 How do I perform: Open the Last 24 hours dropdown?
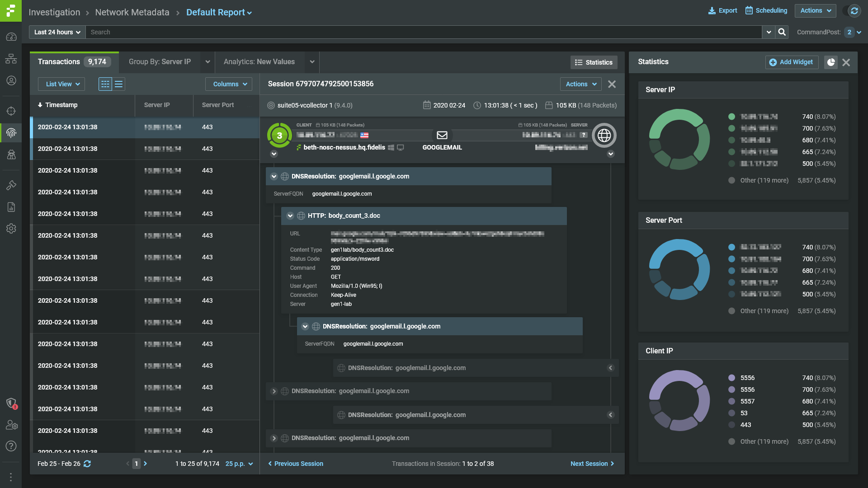[x=57, y=32]
